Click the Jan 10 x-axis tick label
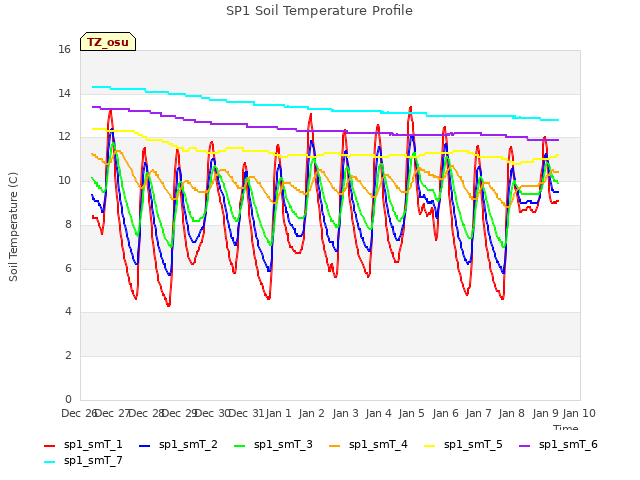The width and height of the screenshot is (640, 480). pyautogui.click(x=579, y=413)
